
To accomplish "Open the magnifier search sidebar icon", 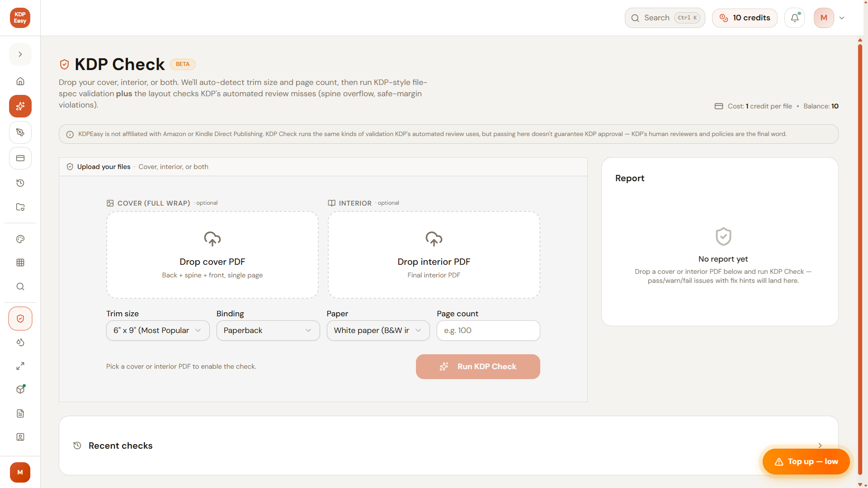I will click(x=20, y=286).
